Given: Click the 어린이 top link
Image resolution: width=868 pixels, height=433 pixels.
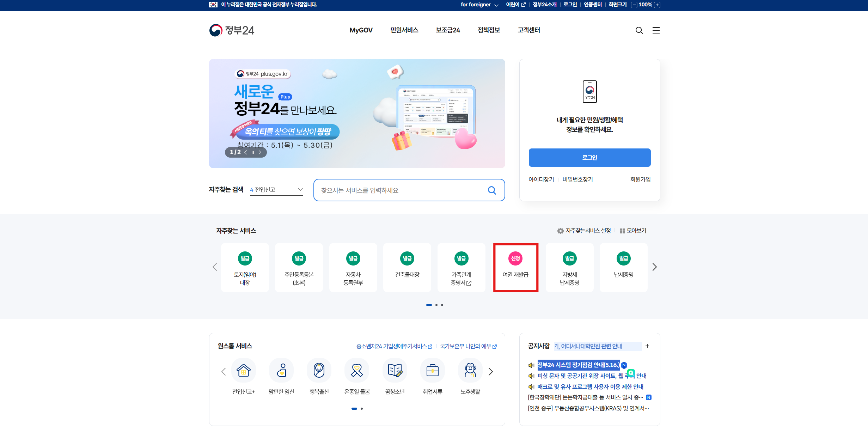Looking at the screenshot, I should click(516, 5).
